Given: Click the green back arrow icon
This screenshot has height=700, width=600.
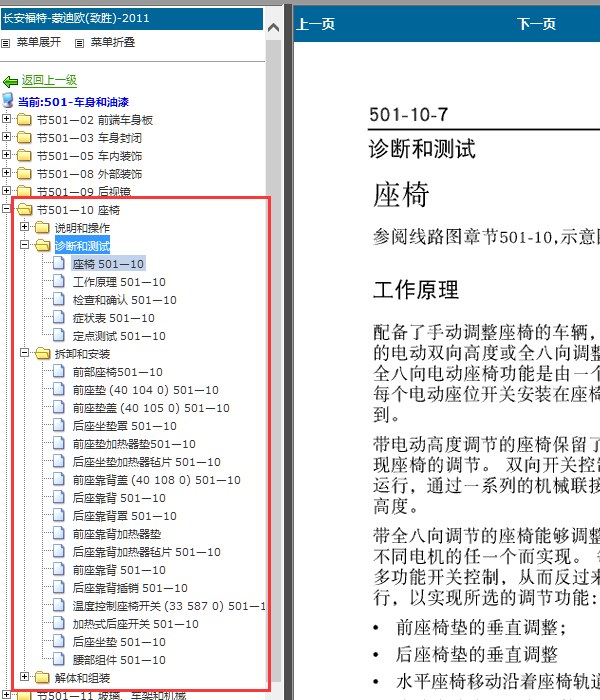Looking at the screenshot, I should [10, 81].
